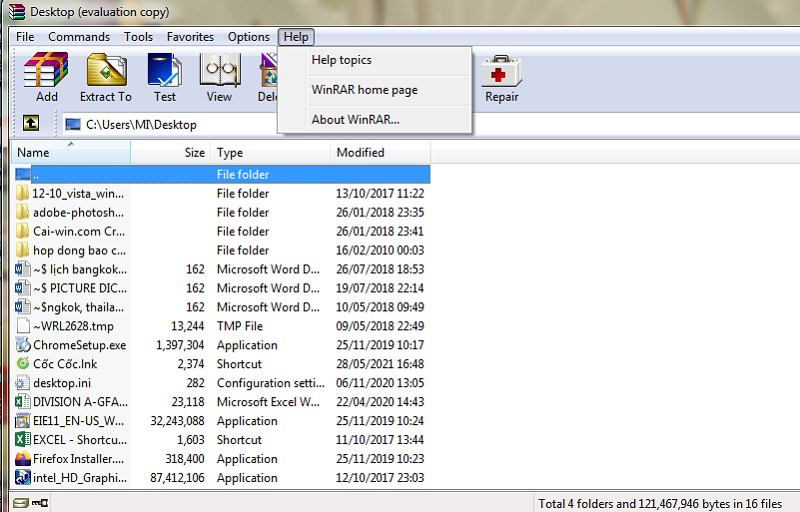Viewport: 800px width, 512px height.
Task: Click the hop dong bao folder icon
Action: pyautogui.click(x=22, y=250)
